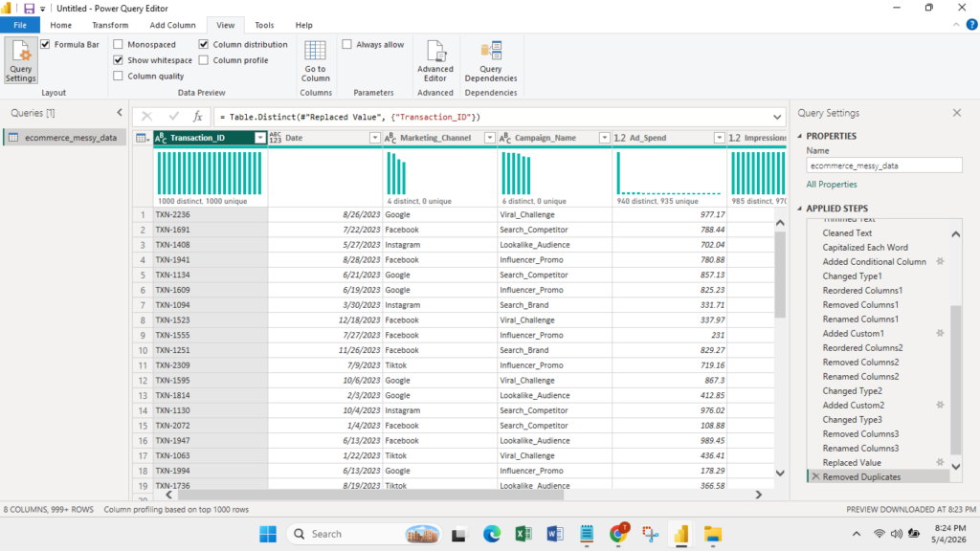Select the Renamed Columns2 step
Screen dimensions: 980x551
coord(860,377)
